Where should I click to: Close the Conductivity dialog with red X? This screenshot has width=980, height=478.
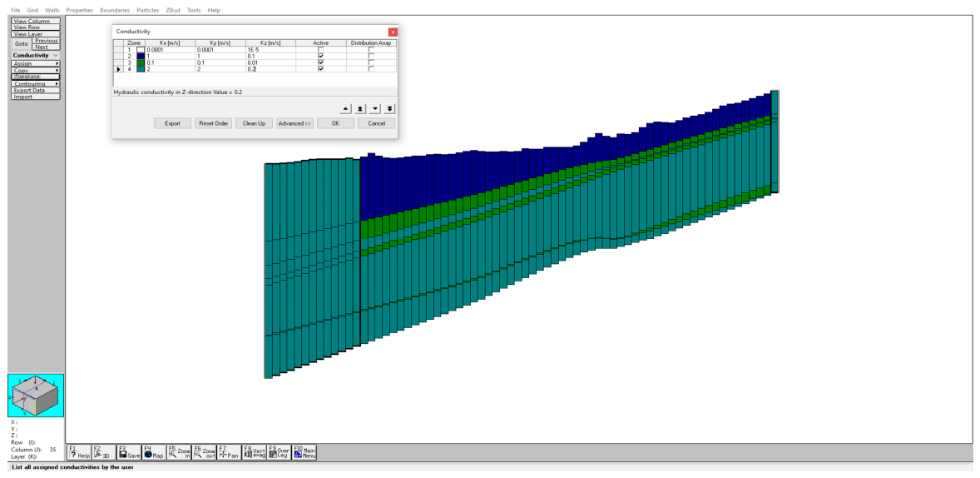click(392, 32)
